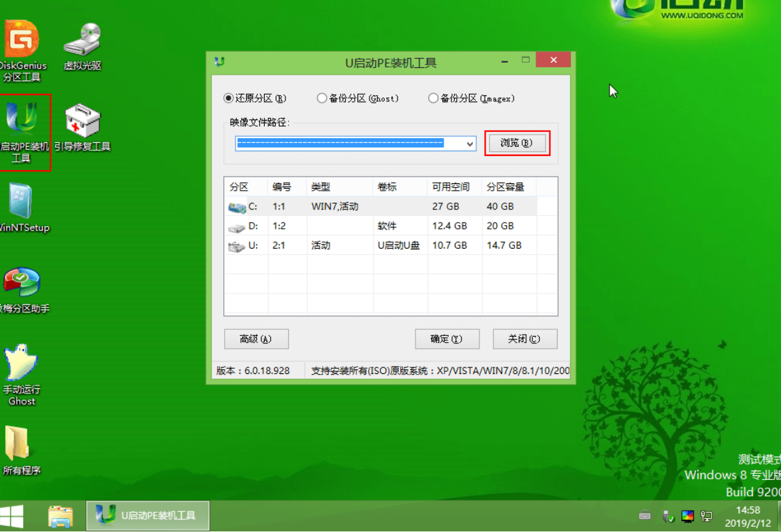This screenshot has height=532, width=781.
Task: Select 备份分区 (Ghost) radio button
Action: (x=321, y=98)
